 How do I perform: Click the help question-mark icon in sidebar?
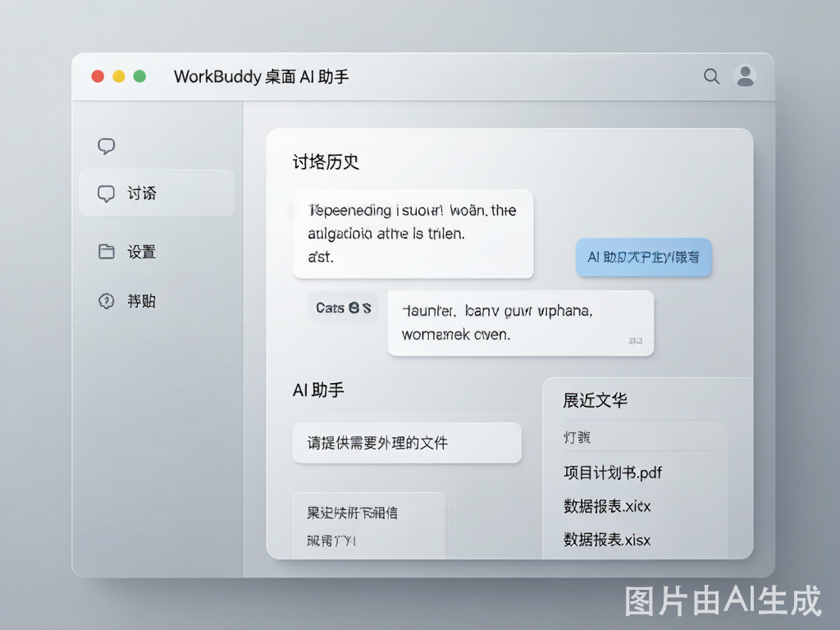[107, 301]
